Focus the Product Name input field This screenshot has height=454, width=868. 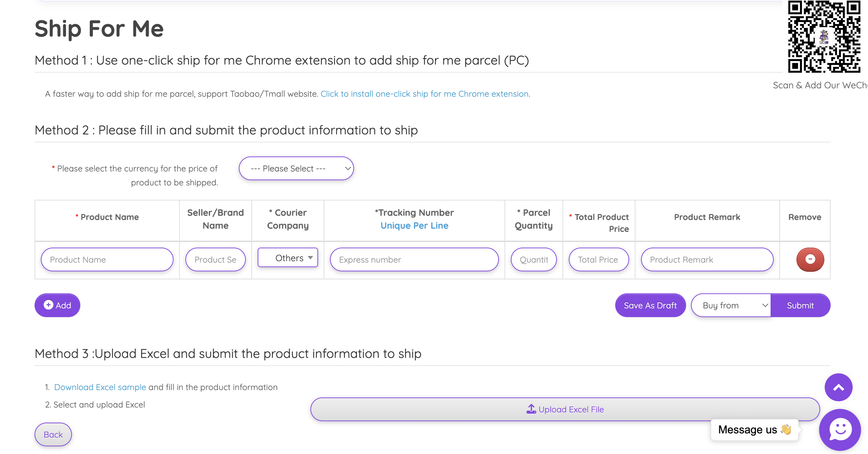[107, 259]
